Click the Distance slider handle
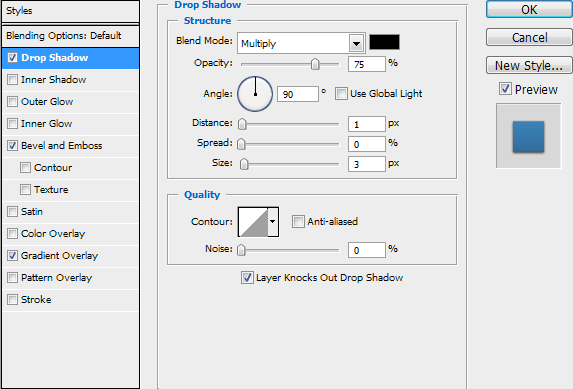This screenshot has width=573, height=389. [242, 124]
